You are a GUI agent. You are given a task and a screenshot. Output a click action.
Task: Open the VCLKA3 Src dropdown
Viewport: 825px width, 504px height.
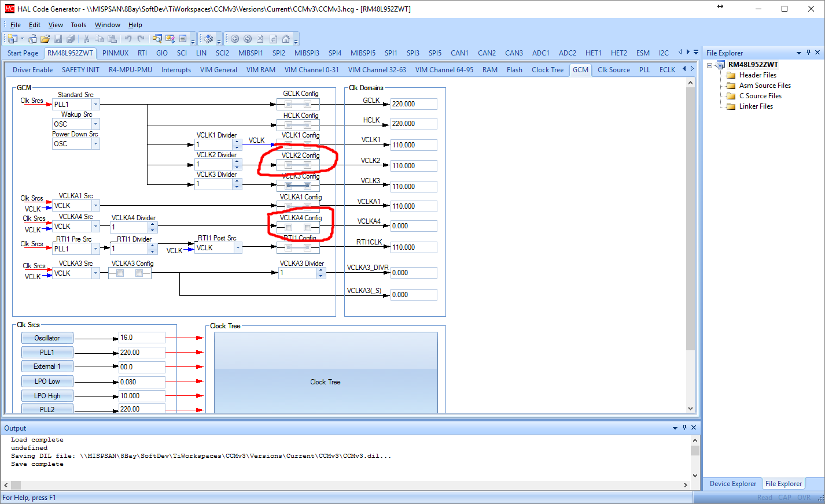coord(95,273)
